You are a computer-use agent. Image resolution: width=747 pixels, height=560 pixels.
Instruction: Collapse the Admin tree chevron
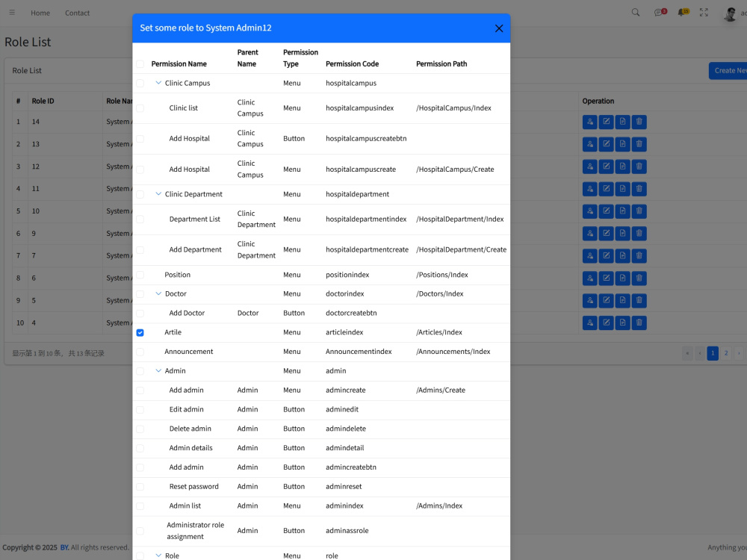158,370
